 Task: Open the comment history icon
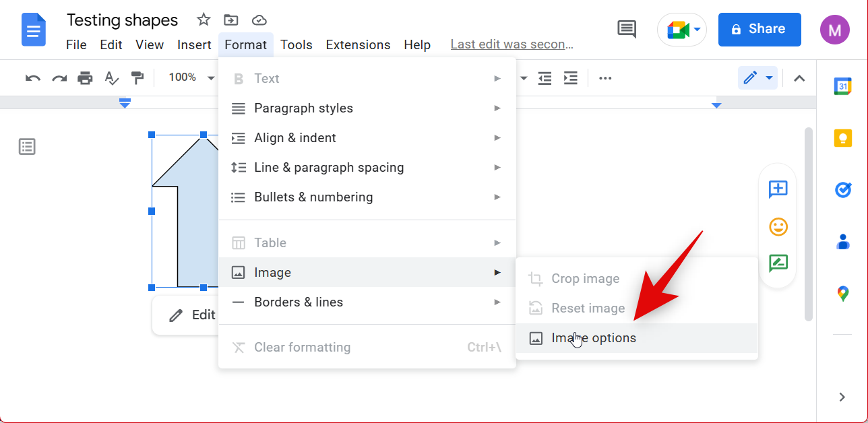[x=627, y=29]
